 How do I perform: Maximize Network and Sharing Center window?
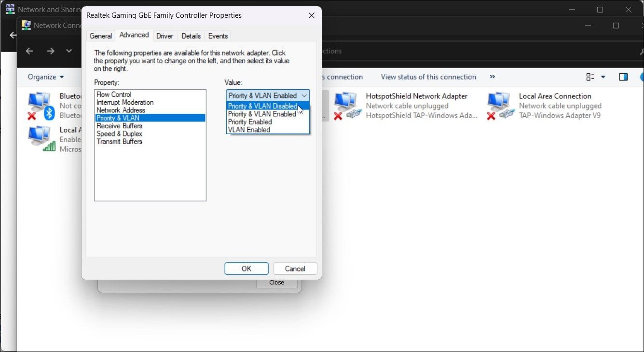point(600,9)
